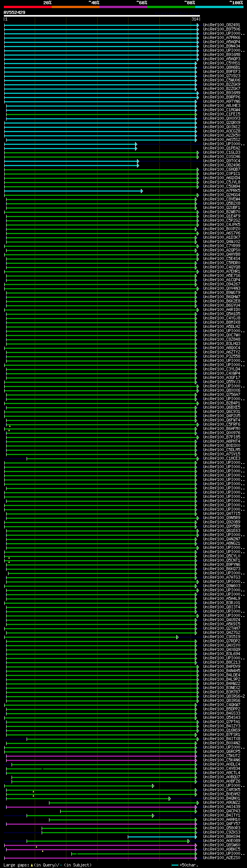Select the UniRef100_A8NG21 label
This screenshot has width=247, height=868.
pyautogui.click(x=222, y=544)
